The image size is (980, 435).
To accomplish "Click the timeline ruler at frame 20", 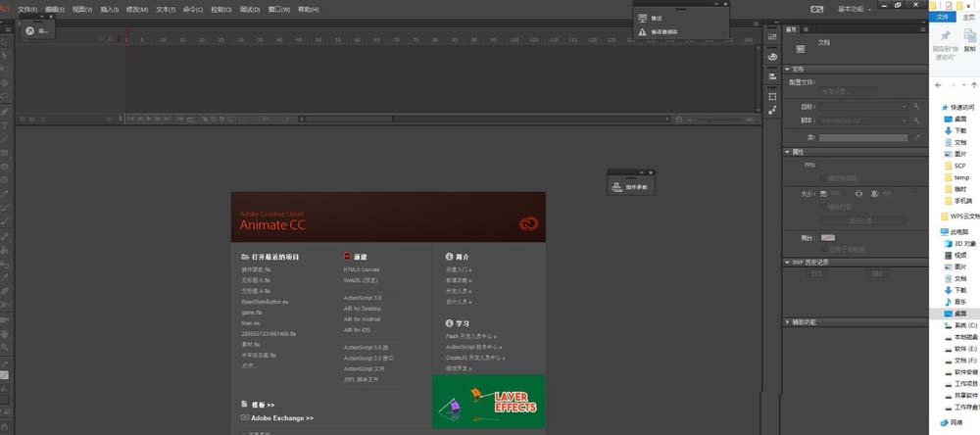I will (x=202, y=40).
